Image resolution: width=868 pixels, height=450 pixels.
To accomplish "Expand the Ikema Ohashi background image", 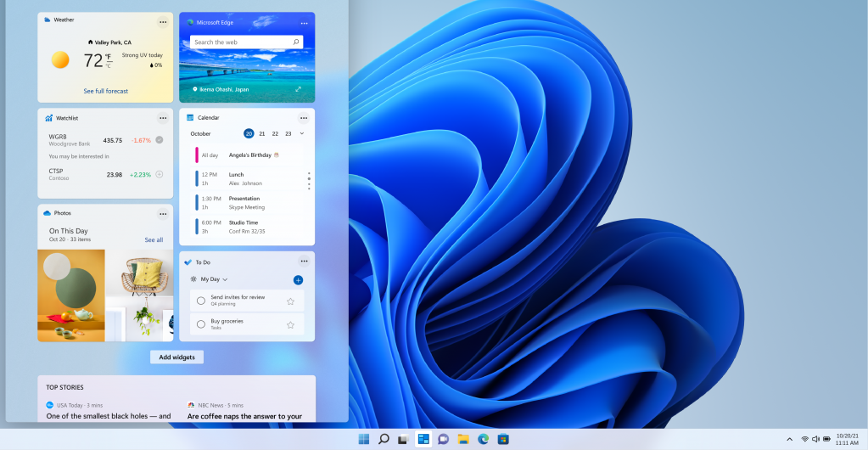I will click(x=298, y=89).
